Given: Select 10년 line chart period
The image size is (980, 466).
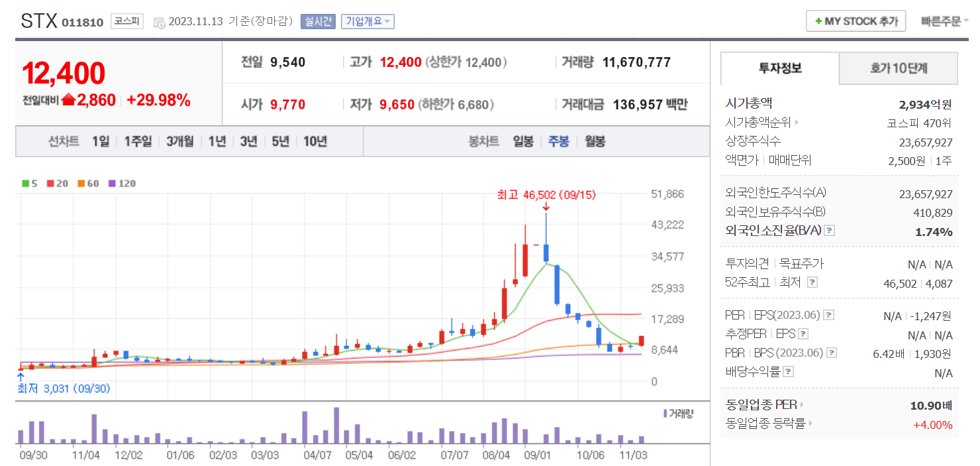Looking at the screenshot, I should point(315,141).
